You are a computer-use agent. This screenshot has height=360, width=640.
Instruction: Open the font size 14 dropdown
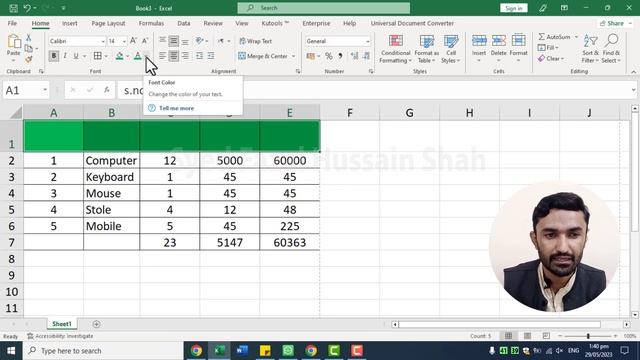[x=124, y=41]
